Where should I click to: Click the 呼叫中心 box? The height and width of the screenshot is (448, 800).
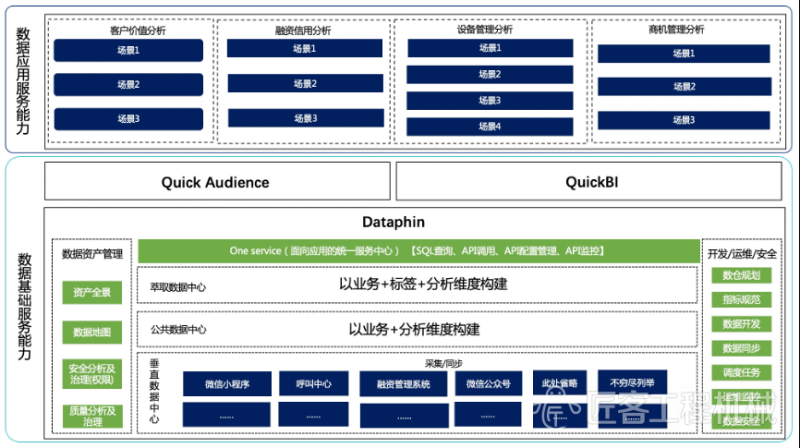(x=314, y=383)
